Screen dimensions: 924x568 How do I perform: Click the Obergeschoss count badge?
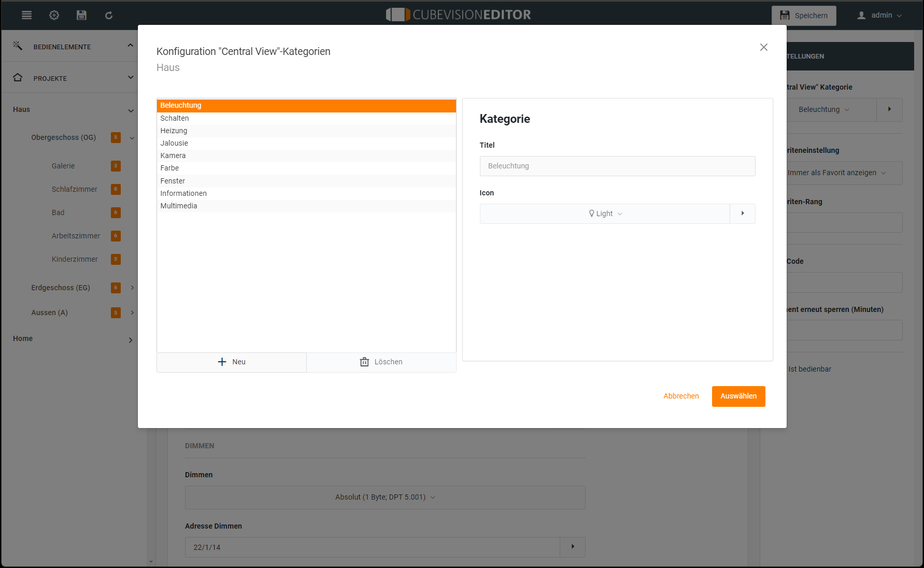tap(116, 137)
